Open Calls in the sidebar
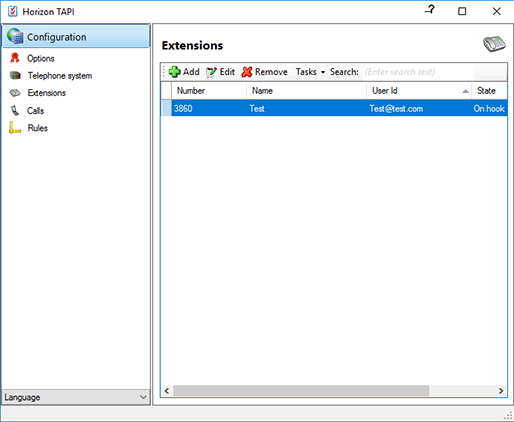Viewport: 514px width, 422px height. point(36,111)
